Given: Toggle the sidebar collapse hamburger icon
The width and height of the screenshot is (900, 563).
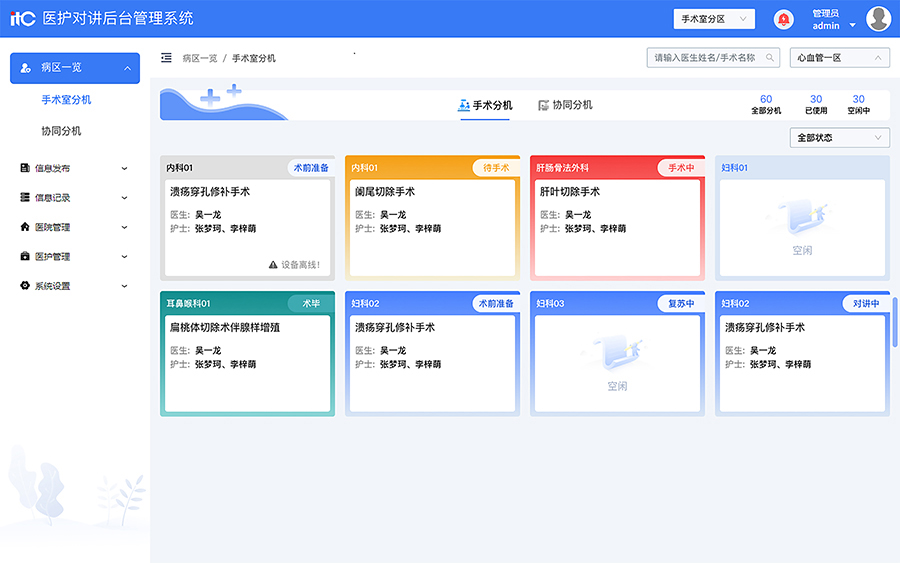Looking at the screenshot, I should (166, 58).
